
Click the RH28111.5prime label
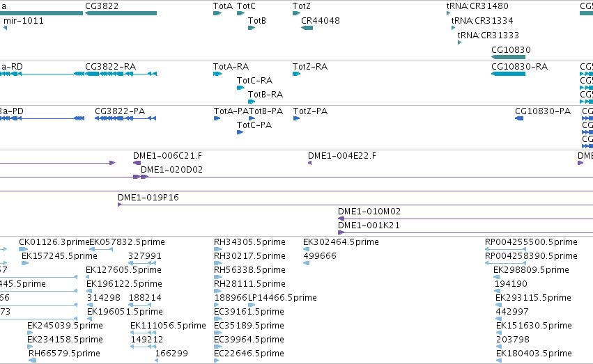click(x=250, y=284)
